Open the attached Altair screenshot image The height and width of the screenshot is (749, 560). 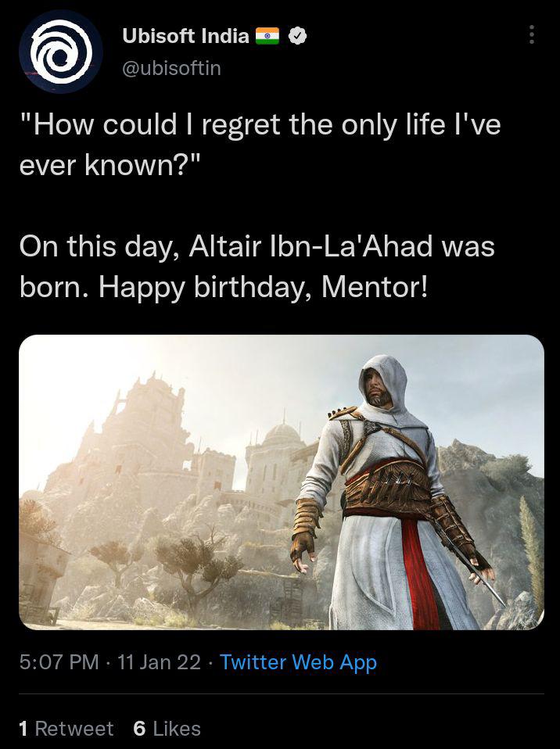[282, 482]
